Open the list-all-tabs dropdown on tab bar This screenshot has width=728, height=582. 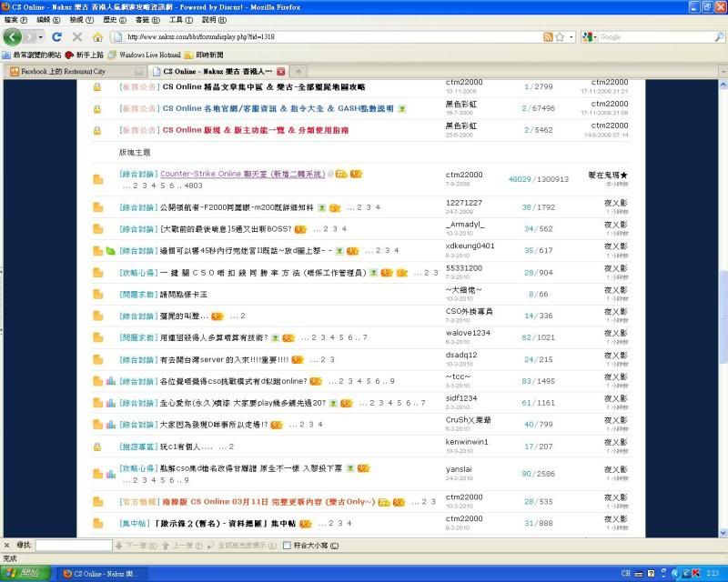click(723, 72)
